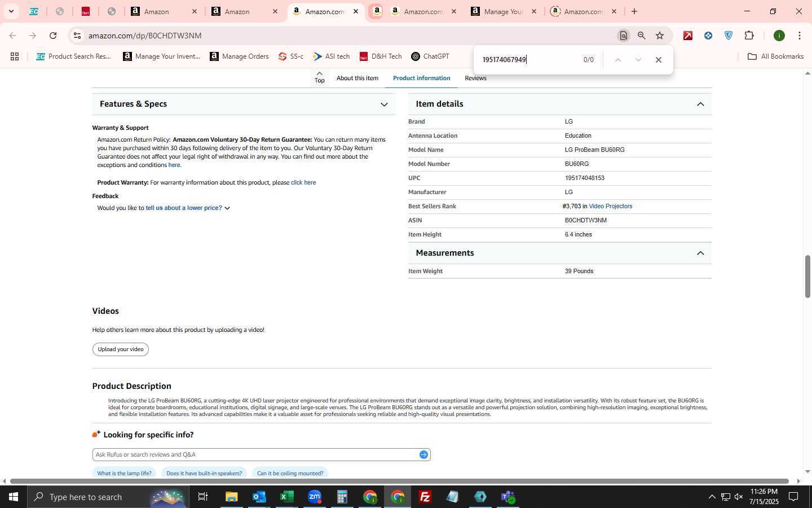Image resolution: width=812 pixels, height=508 pixels.
Task: Bookmark this page with star icon
Action: pyautogui.click(x=660, y=36)
